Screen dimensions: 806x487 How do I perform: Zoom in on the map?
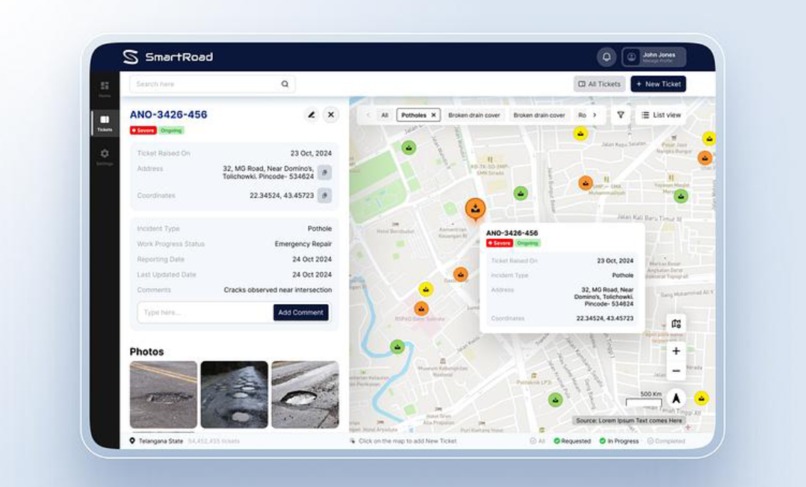pyautogui.click(x=676, y=351)
